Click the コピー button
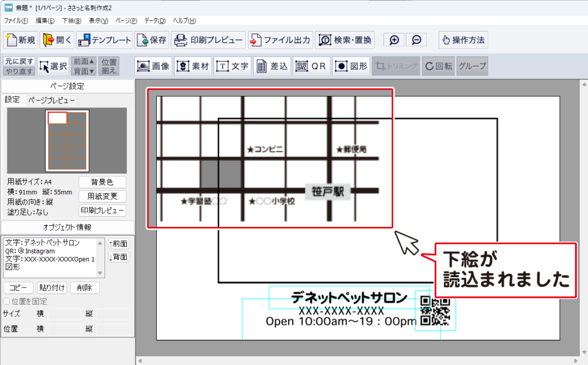Viewport: 588px width, 365px height. 18,287
